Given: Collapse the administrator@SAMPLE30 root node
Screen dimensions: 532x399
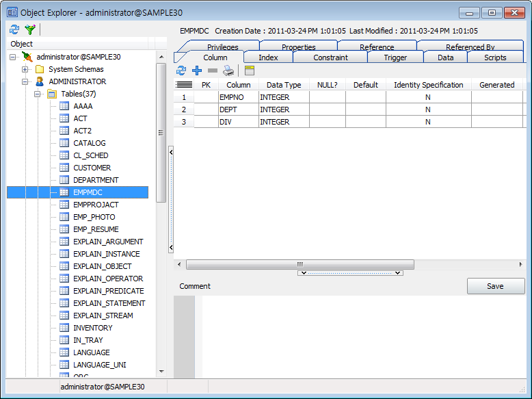Looking at the screenshot, I should (x=12, y=57).
